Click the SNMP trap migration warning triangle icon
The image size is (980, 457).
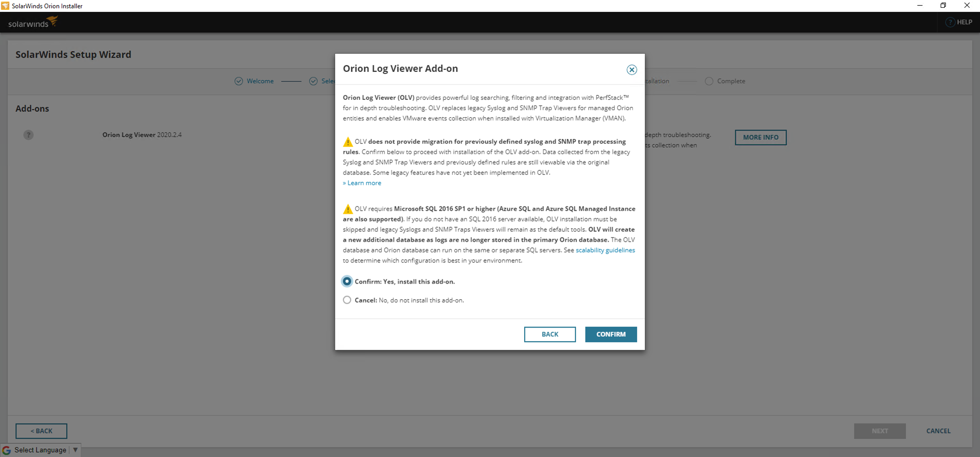[348, 142]
